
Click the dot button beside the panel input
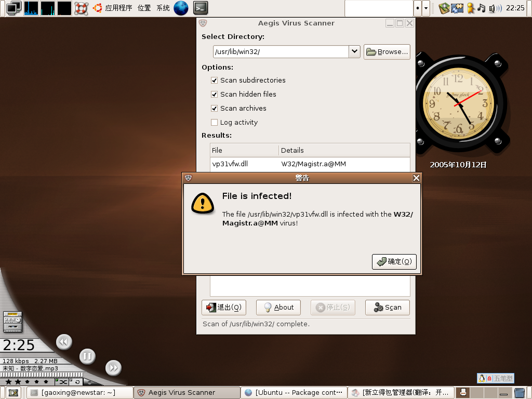[x=418, y=8]
